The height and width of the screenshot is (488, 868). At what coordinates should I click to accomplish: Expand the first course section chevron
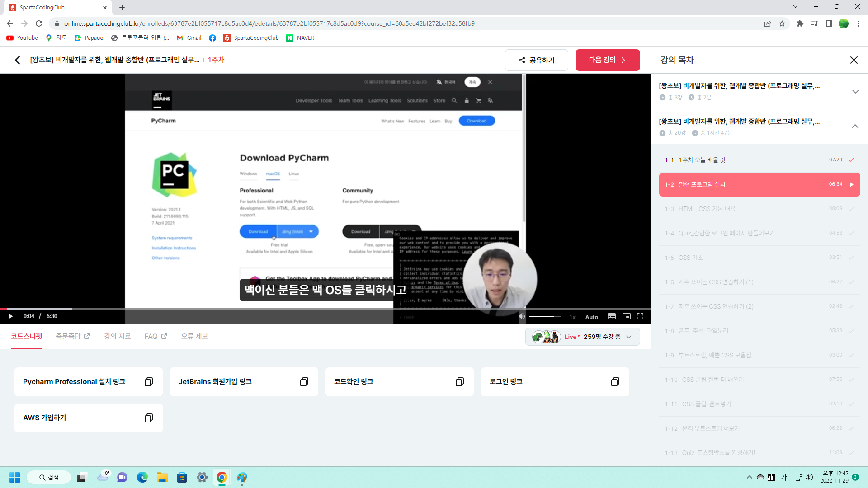(855, 91)
